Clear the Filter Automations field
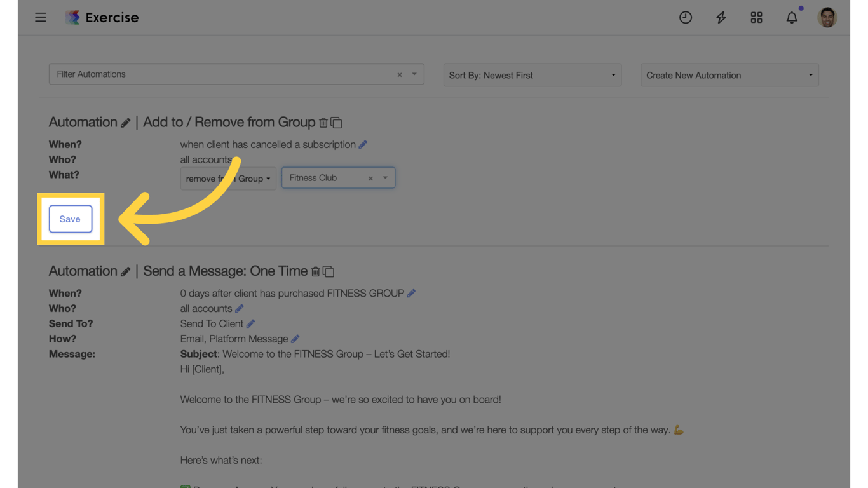Screen dimensions: 868x488 pyautogui.click(x=400, y=74)
